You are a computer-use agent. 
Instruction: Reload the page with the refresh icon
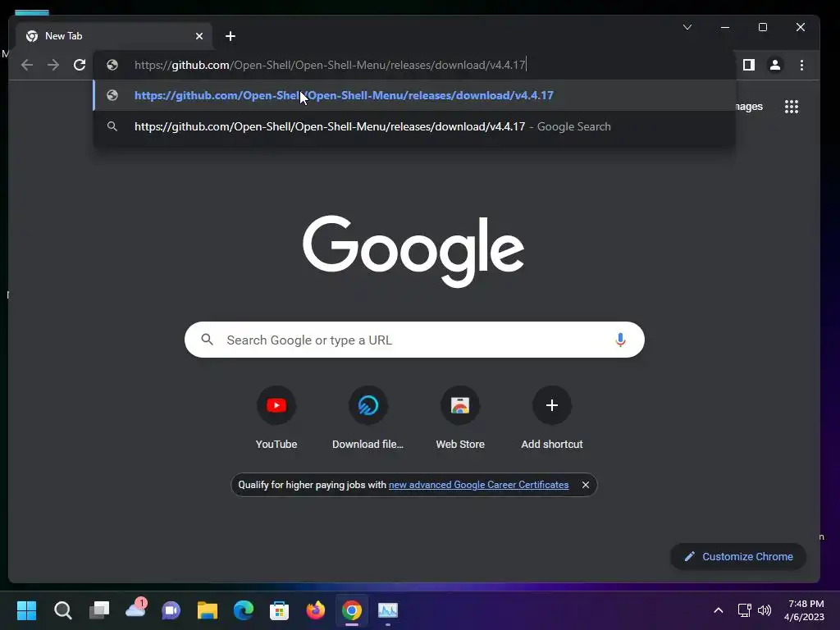click(x=80, y=65)
